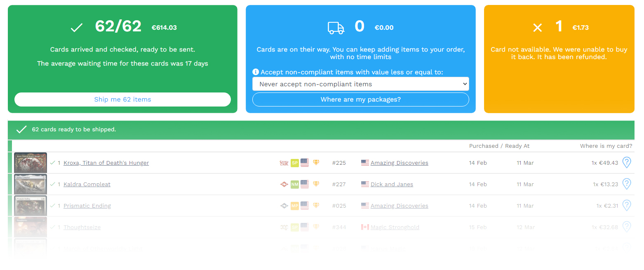
Task: Click the gold diamond icon on Kaldra Compleat row
Action: coord(316,184)
